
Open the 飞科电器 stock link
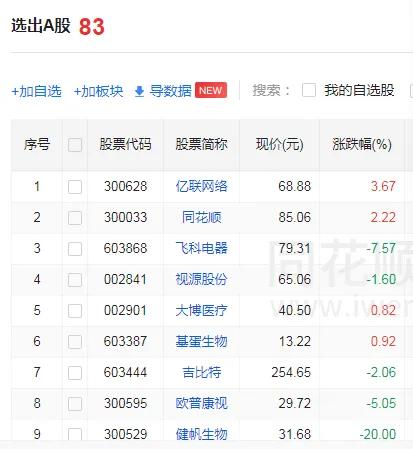(201, 248)
